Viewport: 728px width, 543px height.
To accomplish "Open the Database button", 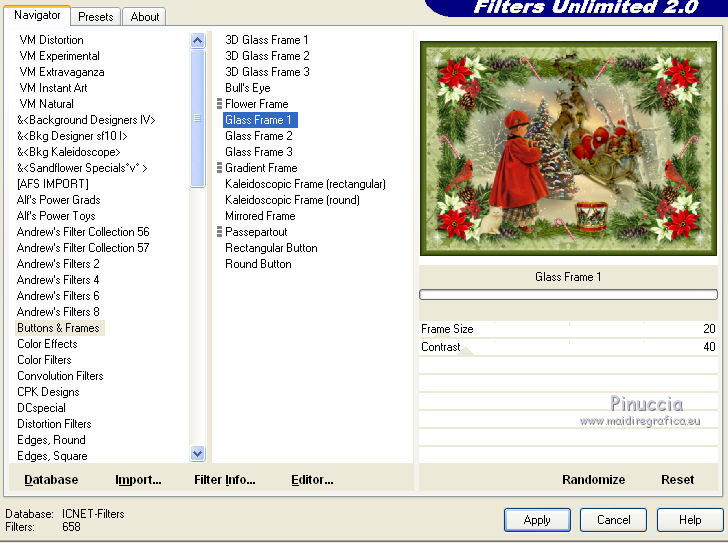I will pos(51,480).
